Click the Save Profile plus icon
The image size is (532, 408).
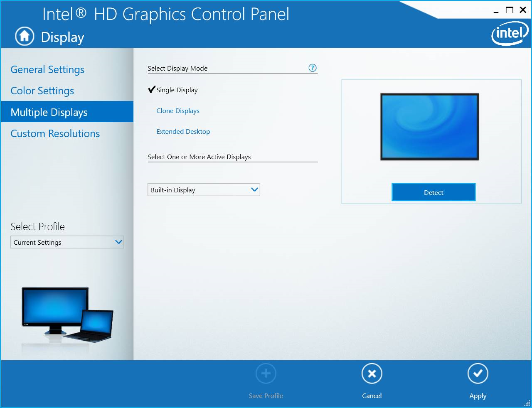point(266,374)
